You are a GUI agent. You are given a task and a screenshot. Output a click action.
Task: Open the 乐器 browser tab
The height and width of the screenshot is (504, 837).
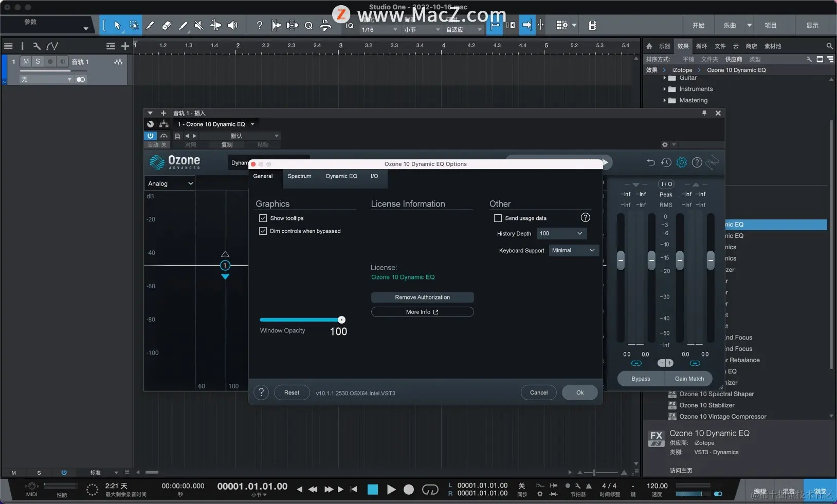(664, 46)
